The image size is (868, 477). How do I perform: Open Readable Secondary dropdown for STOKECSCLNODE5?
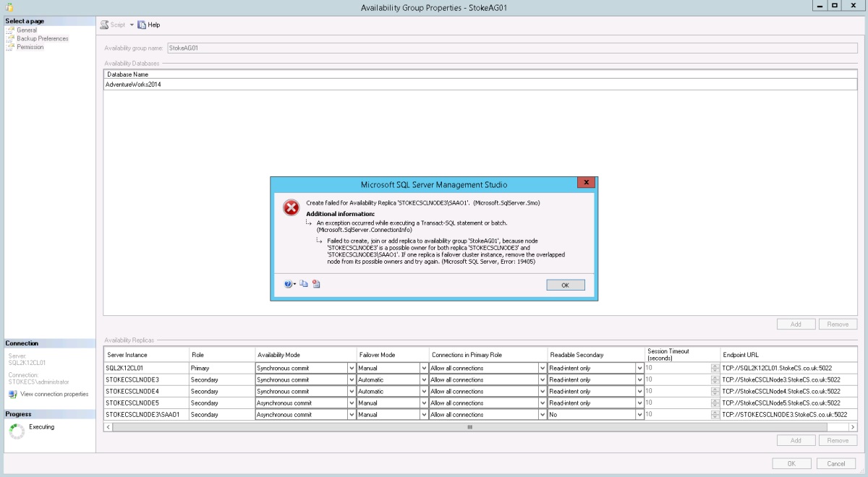click(639, 403)
